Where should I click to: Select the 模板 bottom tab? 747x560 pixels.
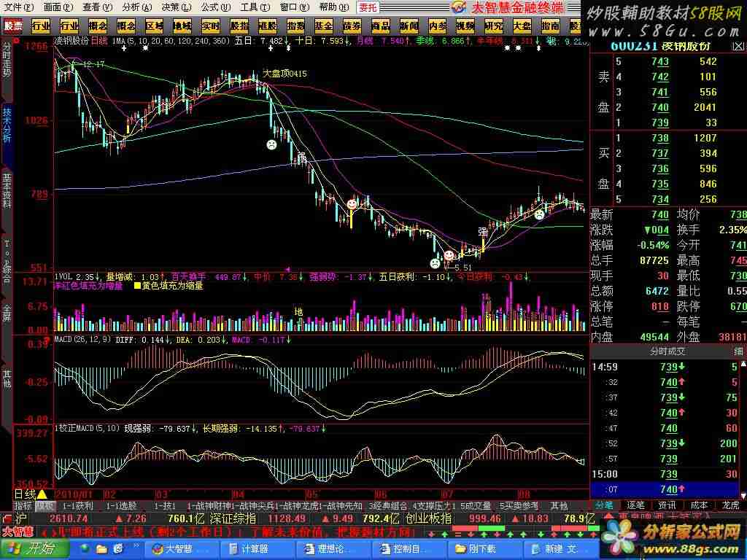coord(45,506)
